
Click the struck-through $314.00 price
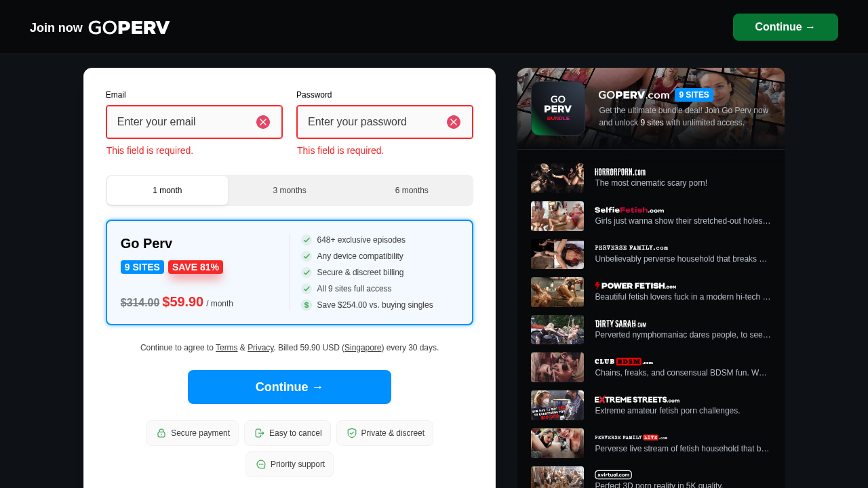tap(140, 303)
